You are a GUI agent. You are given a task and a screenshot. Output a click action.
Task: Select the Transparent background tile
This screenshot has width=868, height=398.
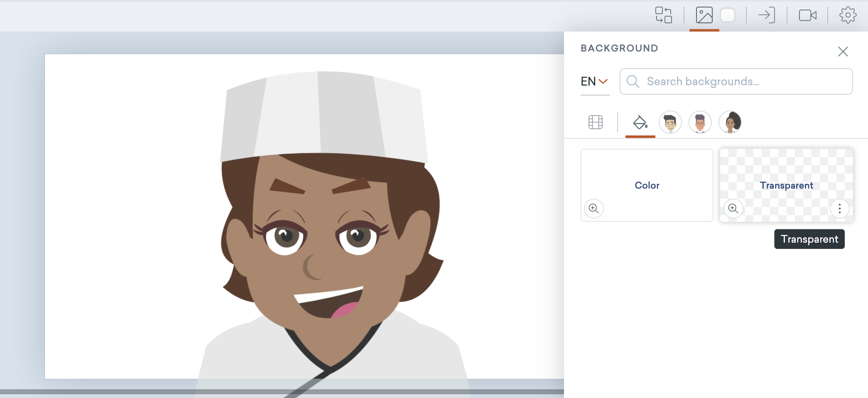tap(786, 185)
